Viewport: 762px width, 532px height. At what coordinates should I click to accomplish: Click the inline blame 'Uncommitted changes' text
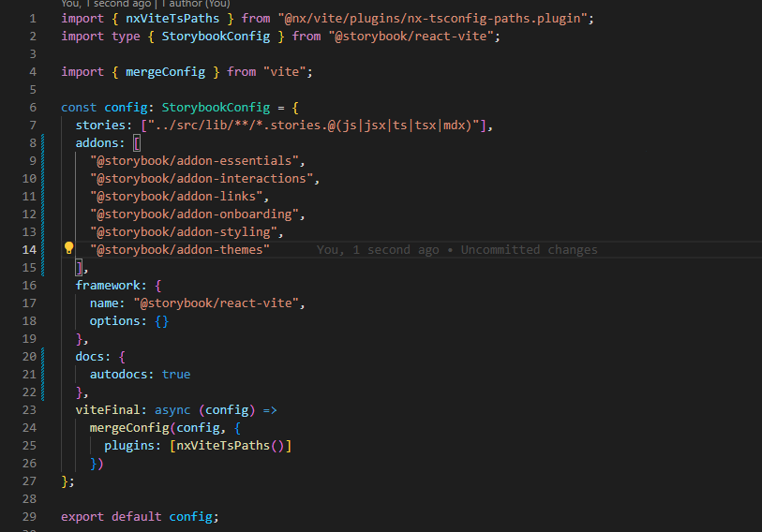click(529, 250)
